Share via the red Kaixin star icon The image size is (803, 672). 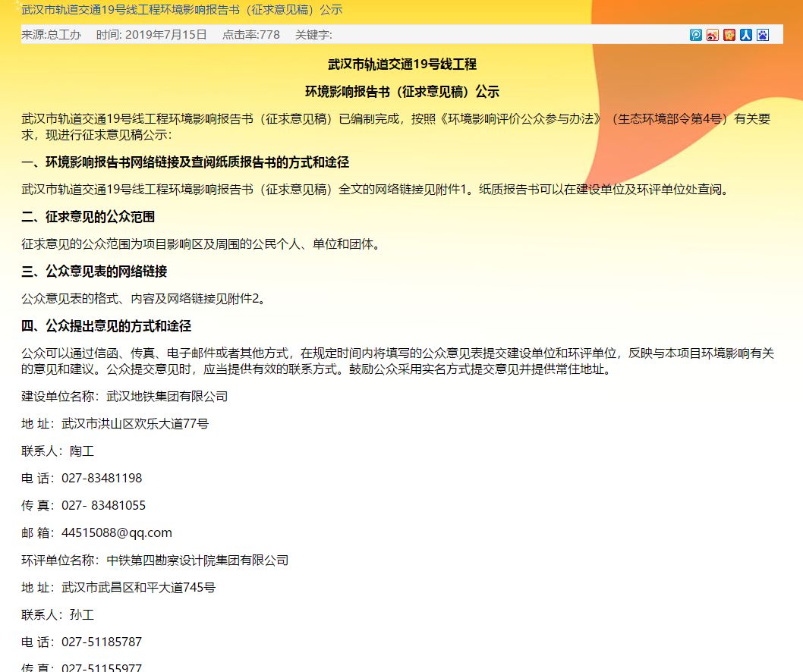729,35
